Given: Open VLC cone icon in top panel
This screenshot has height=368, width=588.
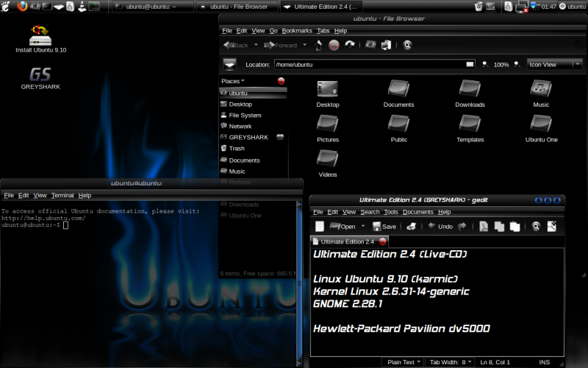Looking at the screenshot, I should (82, 7).
